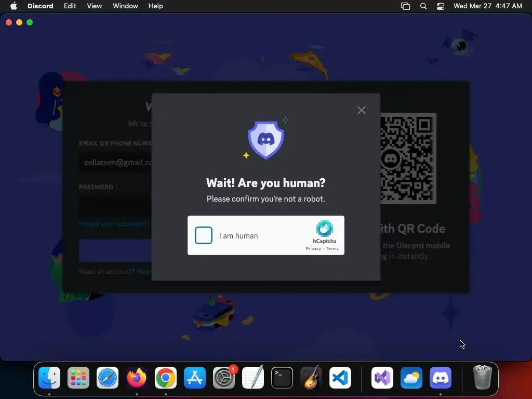
Task: Open Spotlight search in menu bar
Action: 423,6
